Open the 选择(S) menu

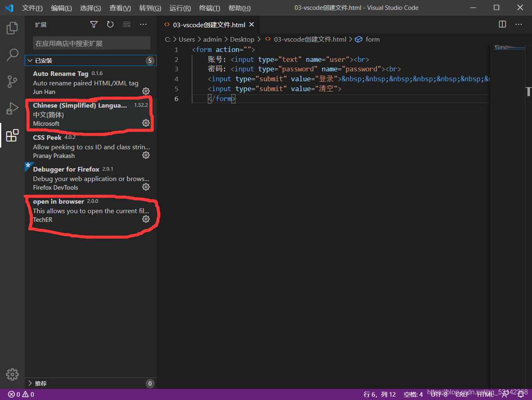(90, 8)
